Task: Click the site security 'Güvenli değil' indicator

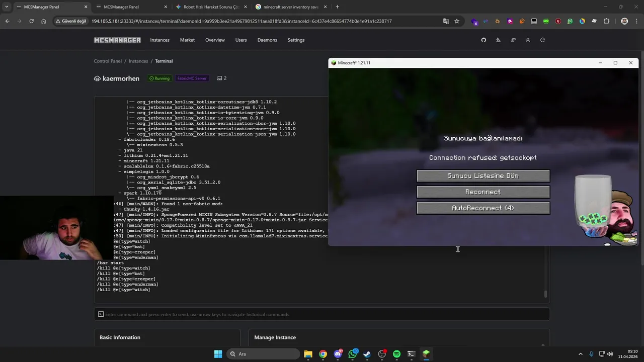Action: tap(71, 21)
